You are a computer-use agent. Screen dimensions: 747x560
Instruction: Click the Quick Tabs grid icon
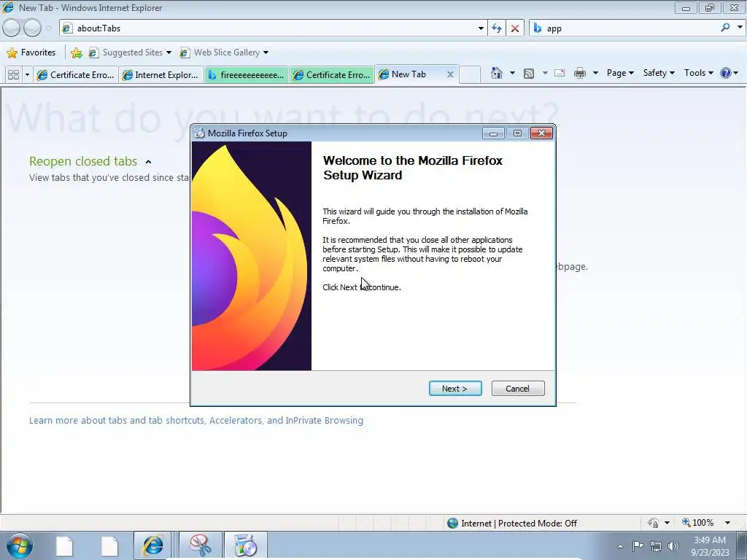pos(13,75)
